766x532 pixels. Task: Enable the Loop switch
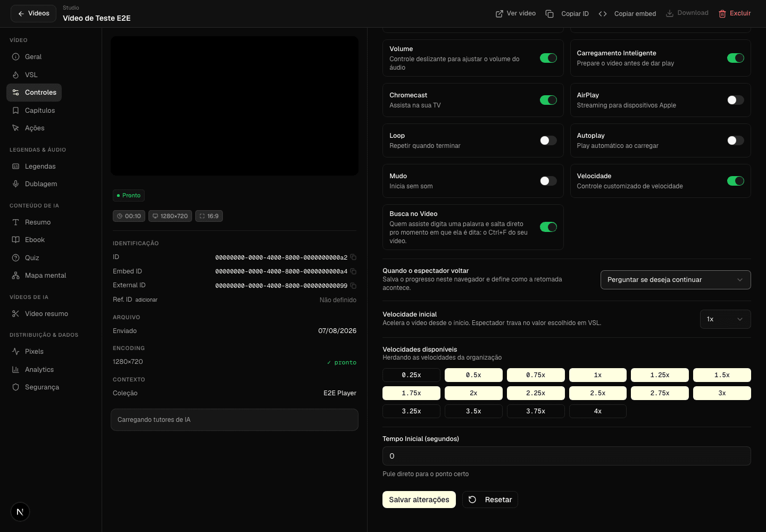[548, 140]
